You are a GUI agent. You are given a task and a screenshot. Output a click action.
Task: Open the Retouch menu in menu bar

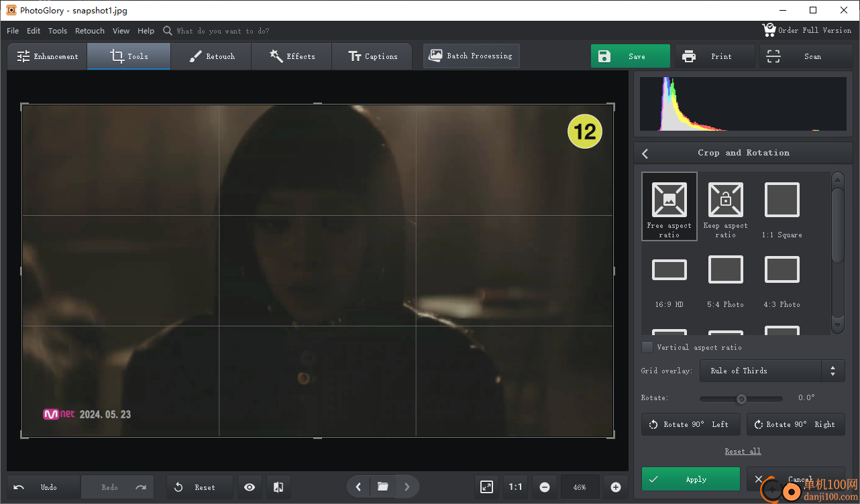tap(90, 31)
